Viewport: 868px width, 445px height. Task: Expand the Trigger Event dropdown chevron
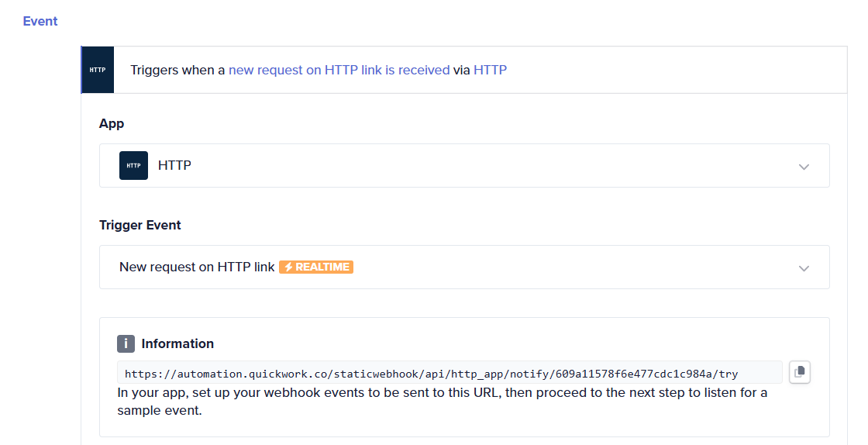[x=804, y=268]
